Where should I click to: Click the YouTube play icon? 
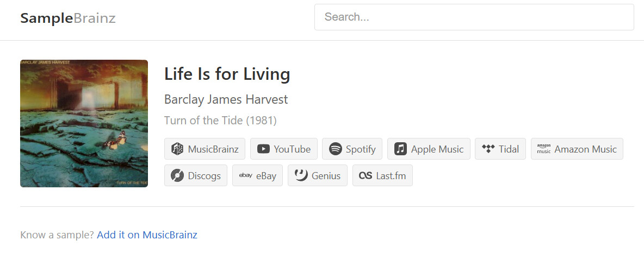pyautogui.click(x=263, y=149)
